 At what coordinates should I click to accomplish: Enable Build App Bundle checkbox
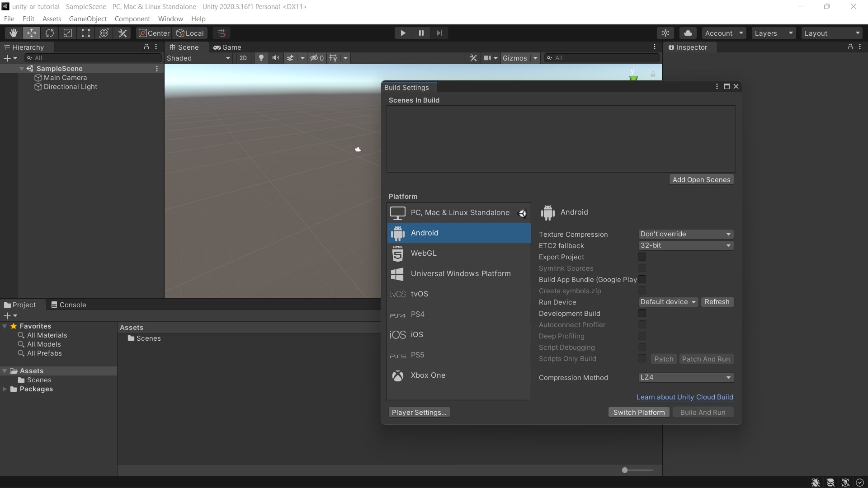[642, 279]
